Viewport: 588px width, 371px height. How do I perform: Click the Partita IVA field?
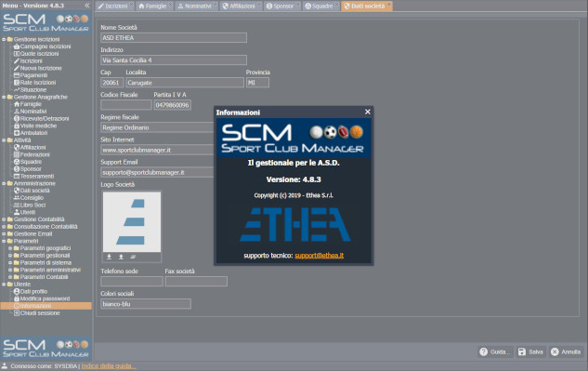pos(172,105)
